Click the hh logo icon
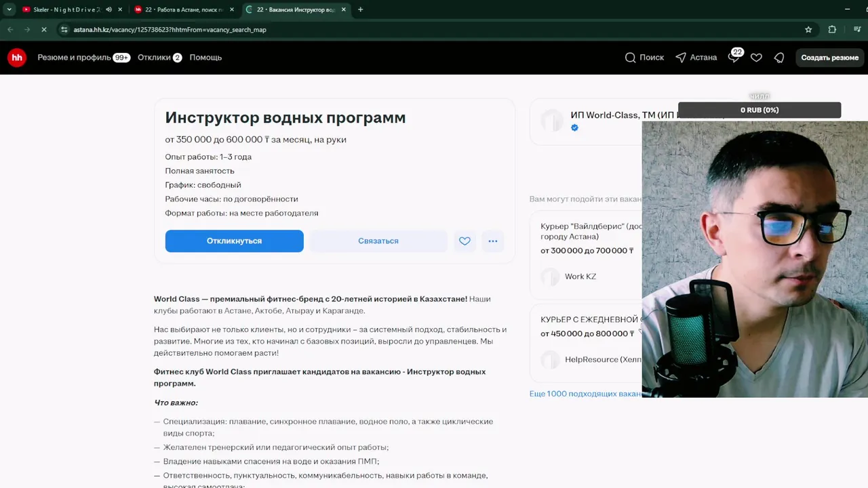Viewport: 868px width, 488px height. point(17,58)
